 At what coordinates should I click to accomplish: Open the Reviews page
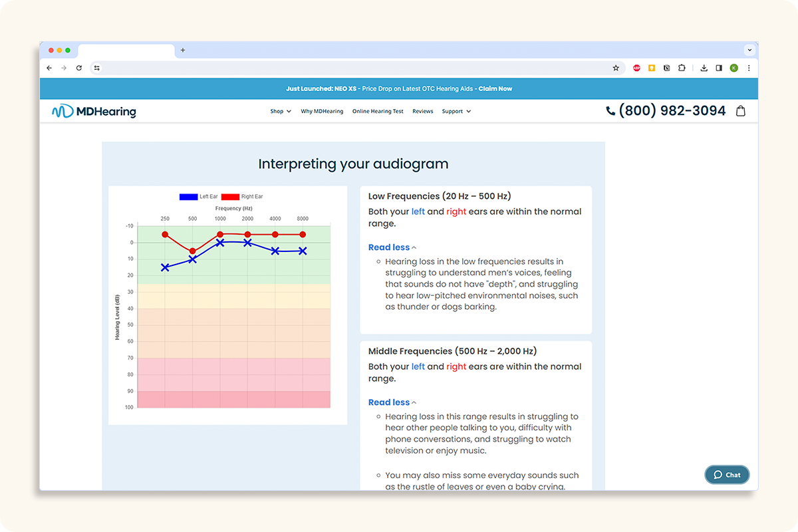pos(422,112)
